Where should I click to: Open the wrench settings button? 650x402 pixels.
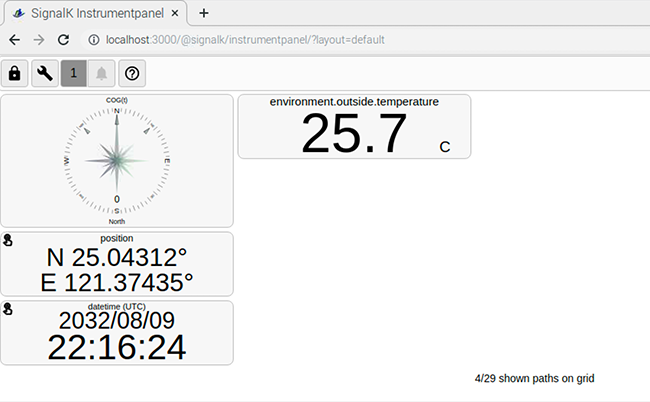click(44, 73)
